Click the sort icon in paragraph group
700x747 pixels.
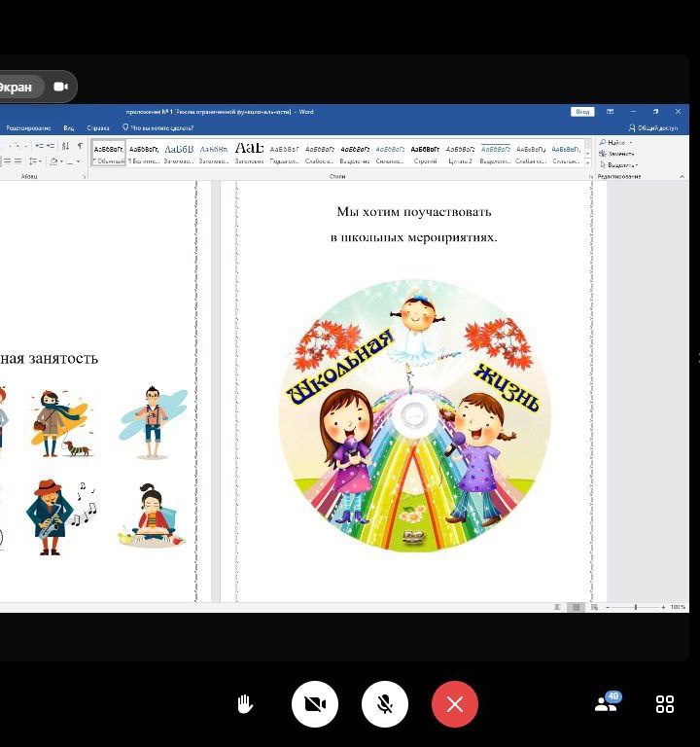point(65,146)
